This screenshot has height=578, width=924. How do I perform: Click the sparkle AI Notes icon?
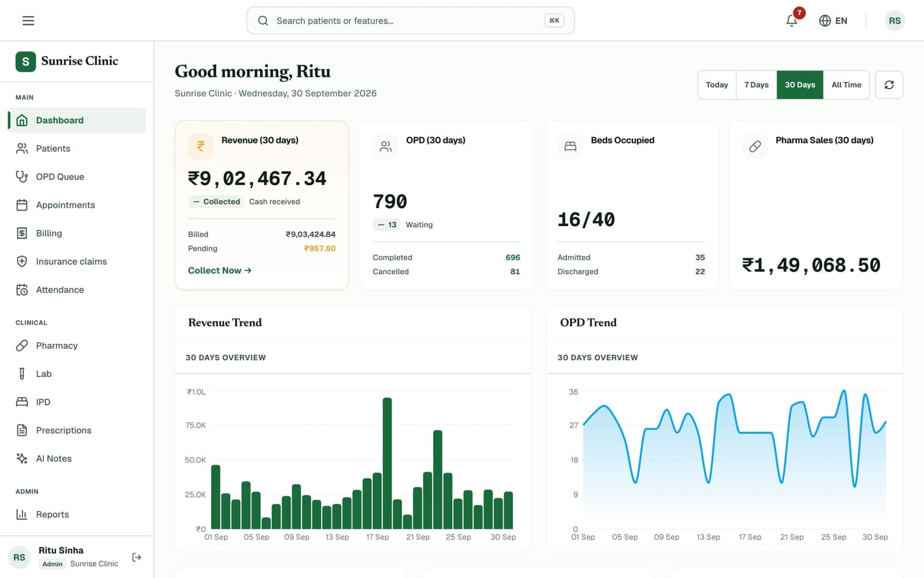click(x=22, y=458)
